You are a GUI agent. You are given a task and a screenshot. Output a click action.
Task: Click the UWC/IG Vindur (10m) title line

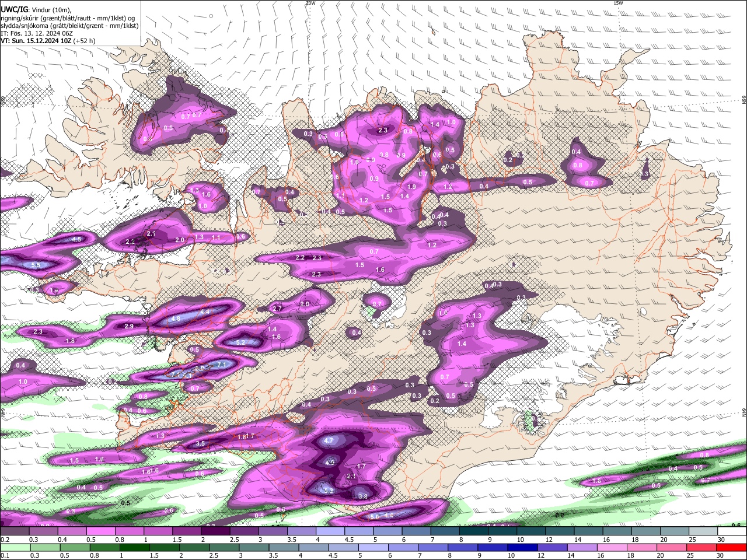(x=36, y=10)
